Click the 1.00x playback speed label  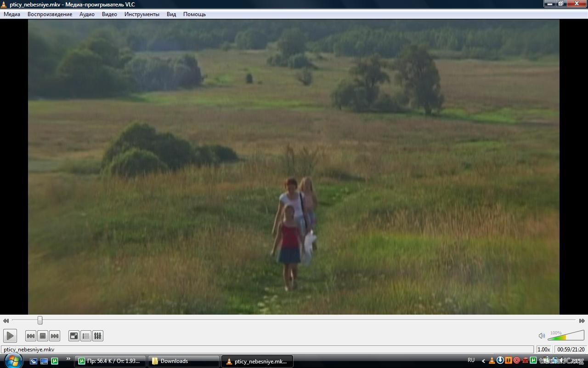(x=544, y=350)
